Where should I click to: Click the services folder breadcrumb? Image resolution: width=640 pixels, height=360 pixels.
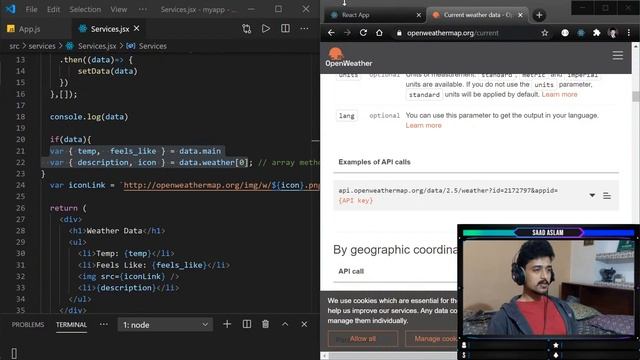(42, 46)
